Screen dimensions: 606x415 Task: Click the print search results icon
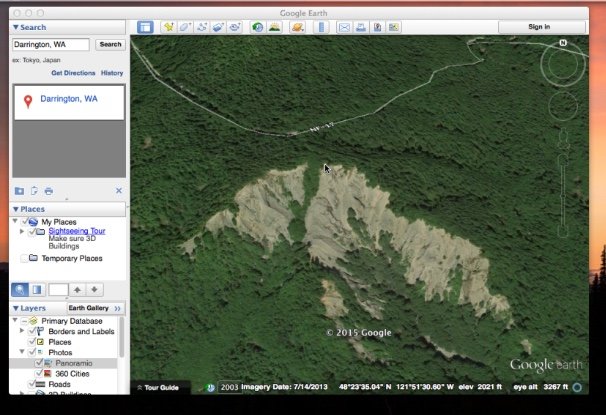pos(49,190)
